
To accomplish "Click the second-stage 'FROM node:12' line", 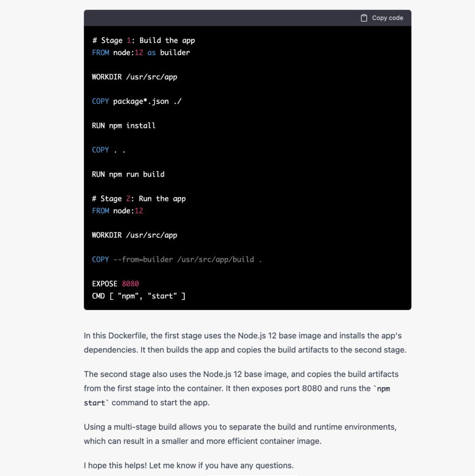I will point(118,211).
